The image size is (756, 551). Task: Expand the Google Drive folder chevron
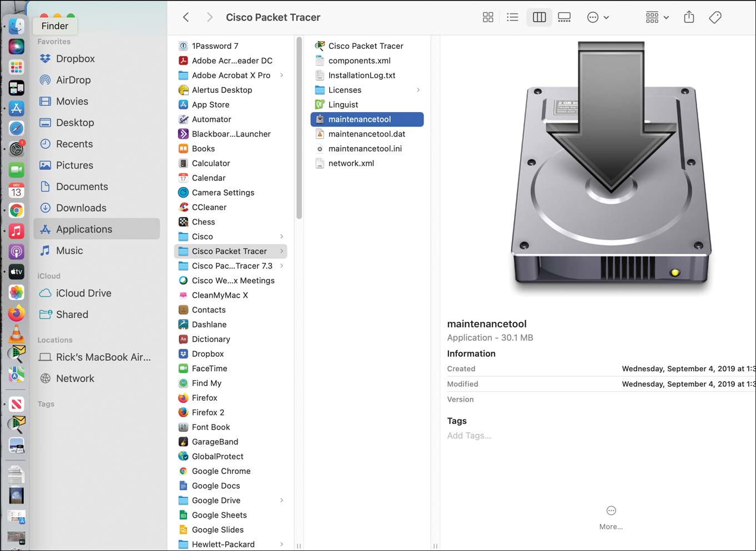tap(281, 501)
